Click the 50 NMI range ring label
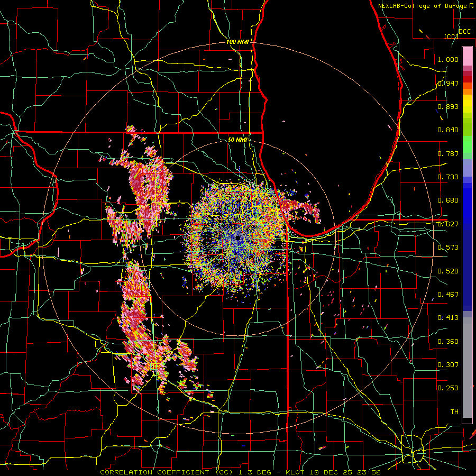The width and height of the screenshot is (476, 476). click(x=237, y=140)
